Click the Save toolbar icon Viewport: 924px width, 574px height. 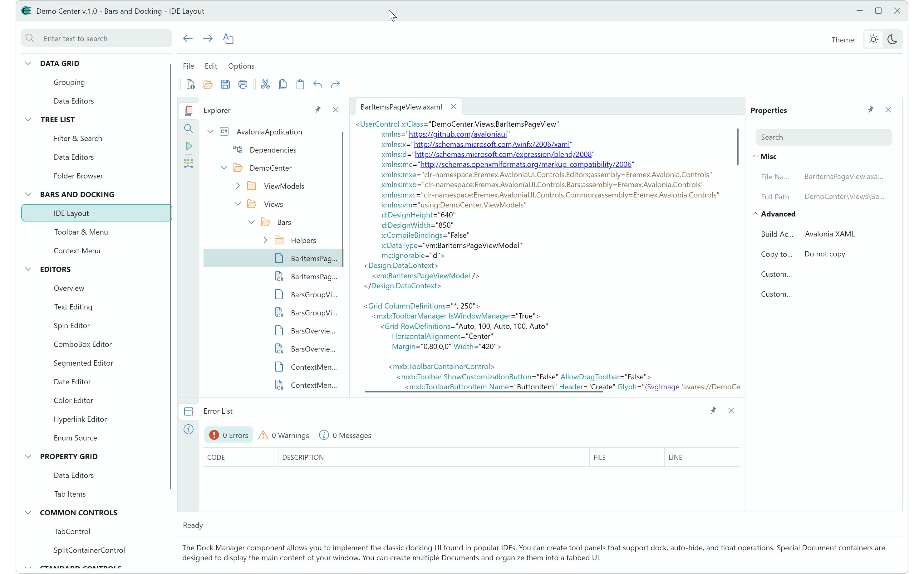click(x=225, y=84)
